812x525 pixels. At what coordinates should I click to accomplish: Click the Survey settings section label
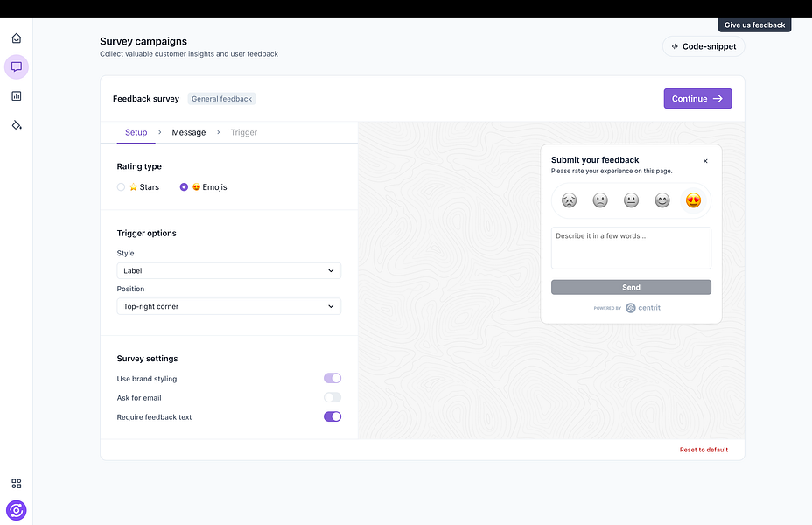click(x=147, y=358)
